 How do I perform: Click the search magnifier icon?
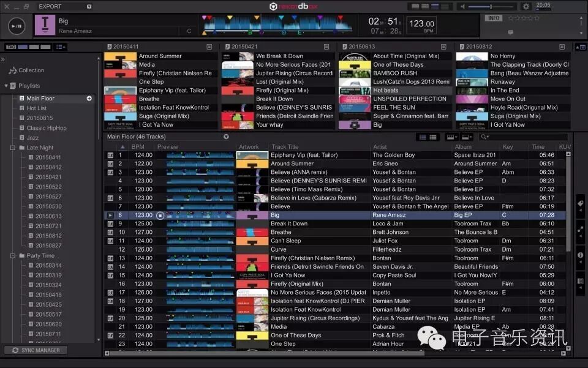[x=484, y=137]
